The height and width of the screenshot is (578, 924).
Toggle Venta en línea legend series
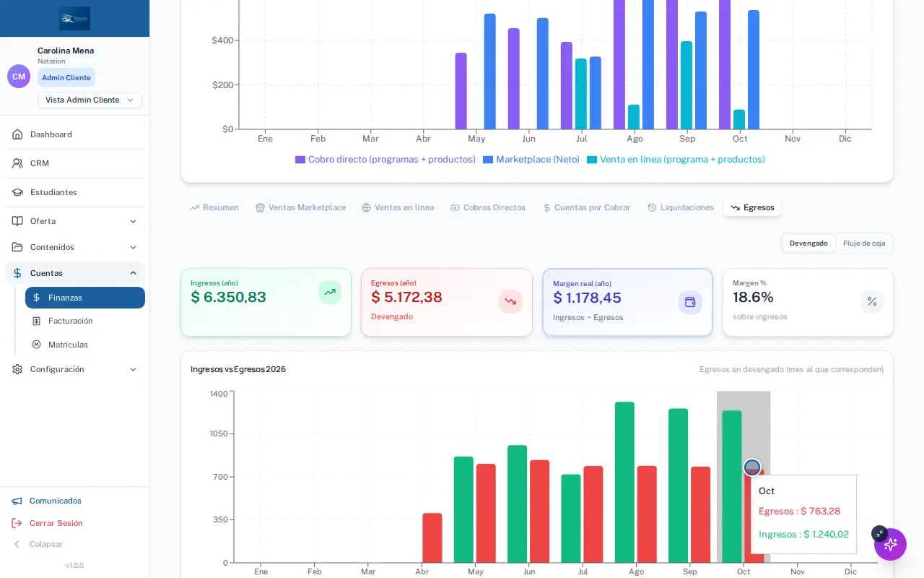(x=676, y=160)
